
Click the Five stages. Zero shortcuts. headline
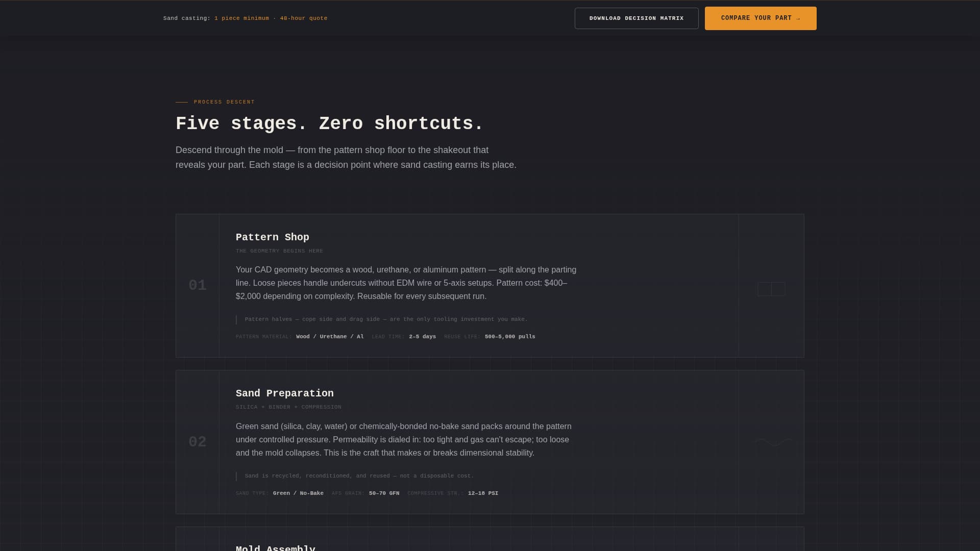329,123
